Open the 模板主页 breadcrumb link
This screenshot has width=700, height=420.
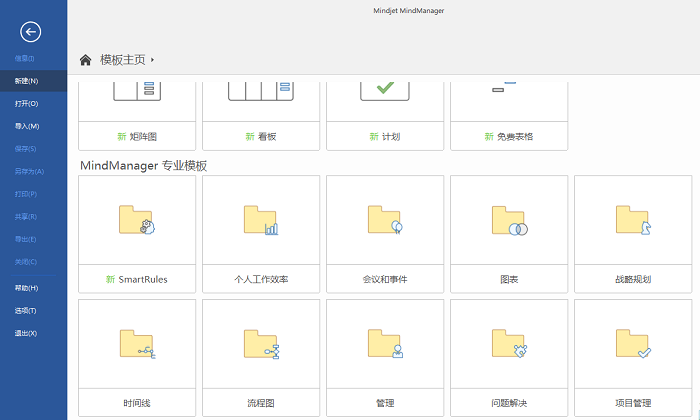123,60
